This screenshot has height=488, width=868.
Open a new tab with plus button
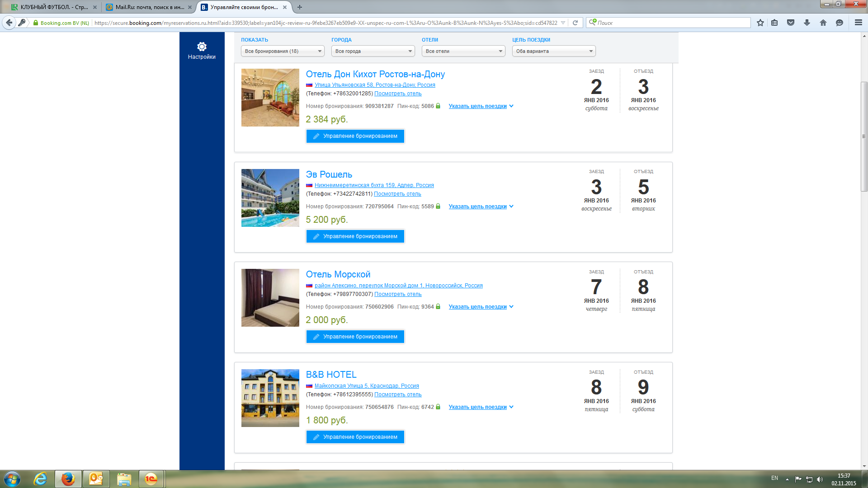[x=300, y=7]
